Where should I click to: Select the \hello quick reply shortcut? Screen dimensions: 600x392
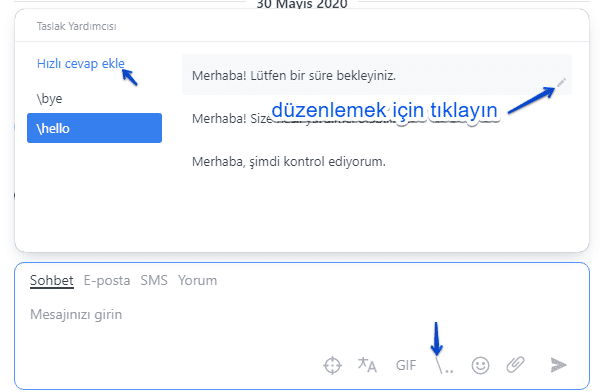(94, 128)
